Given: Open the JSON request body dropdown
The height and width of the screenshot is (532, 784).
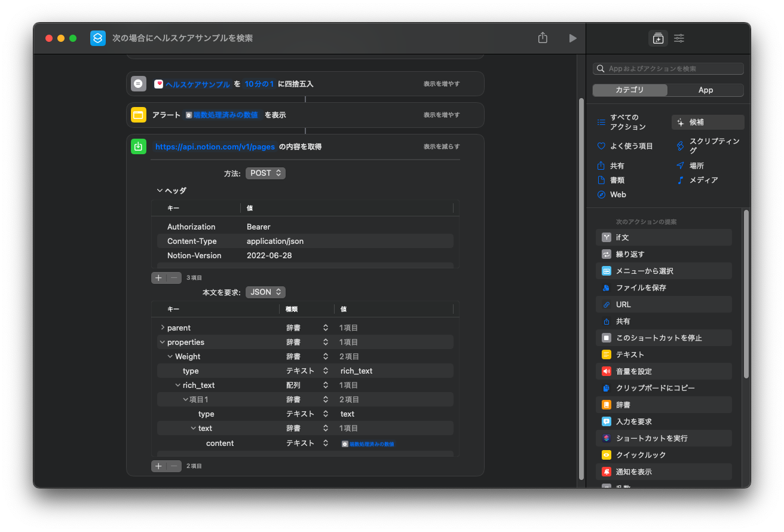Looking at the screenshot, I should tap(265, 292).
